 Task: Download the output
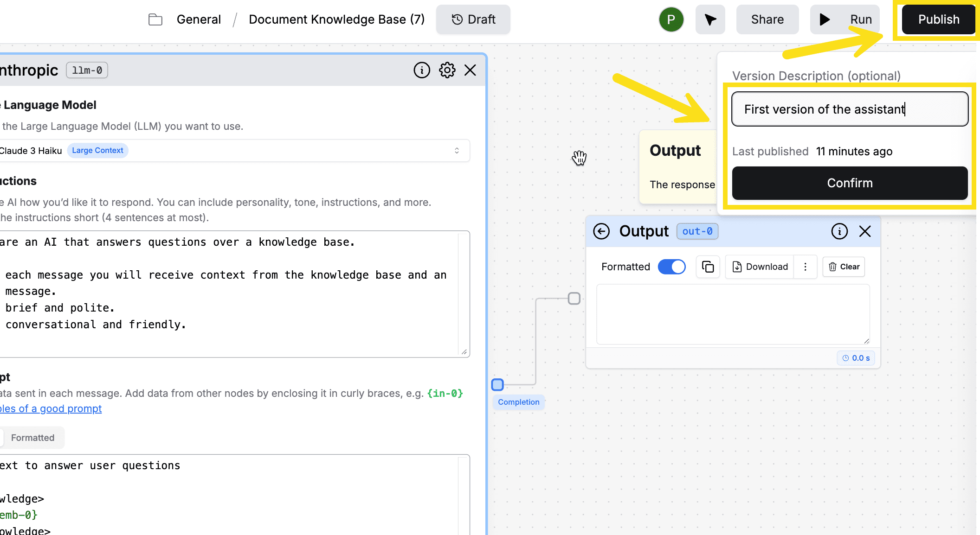click(760, 267)
